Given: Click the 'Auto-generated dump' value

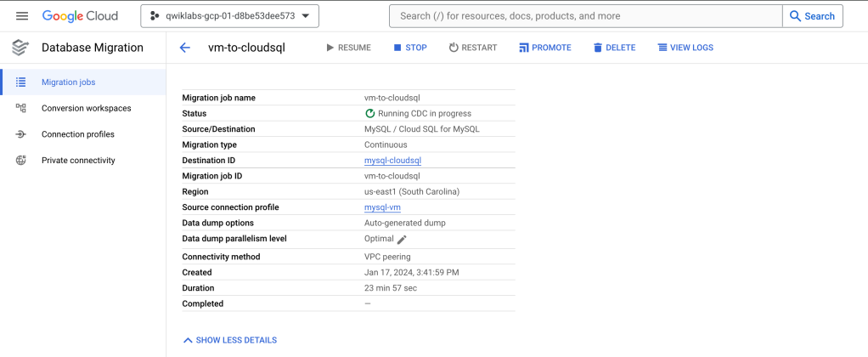Looking at the screenshot, I should 404,223.
